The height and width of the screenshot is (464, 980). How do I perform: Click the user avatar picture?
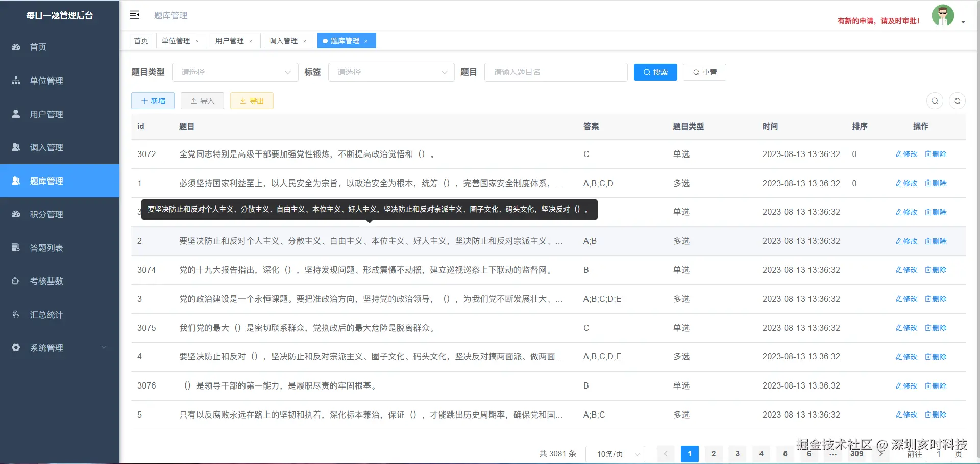(943, 15)
